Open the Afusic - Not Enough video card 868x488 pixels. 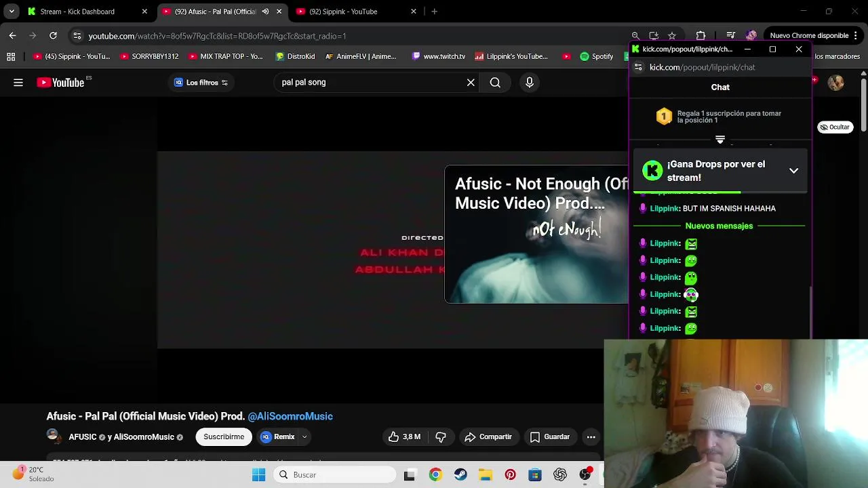(536, 234)
